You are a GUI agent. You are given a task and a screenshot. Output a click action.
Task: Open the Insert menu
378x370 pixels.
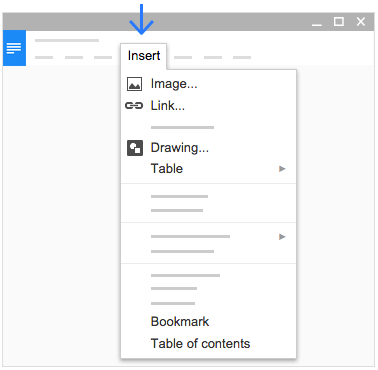[144, 56]
